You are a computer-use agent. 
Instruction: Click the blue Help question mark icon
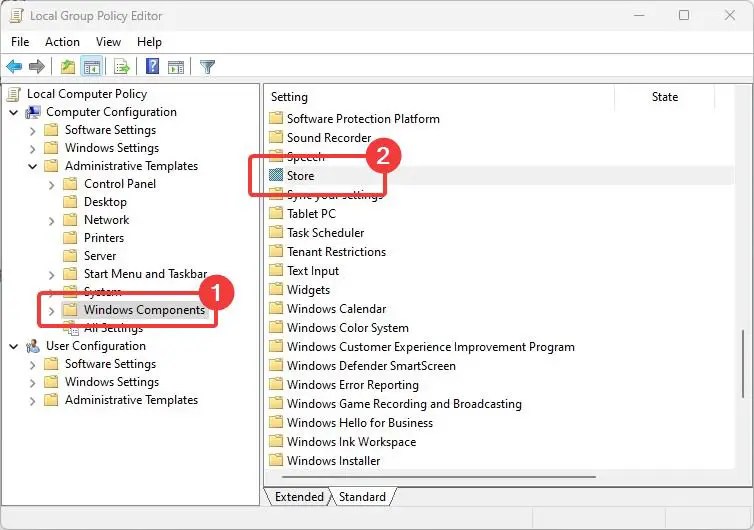tap(152, 66)
